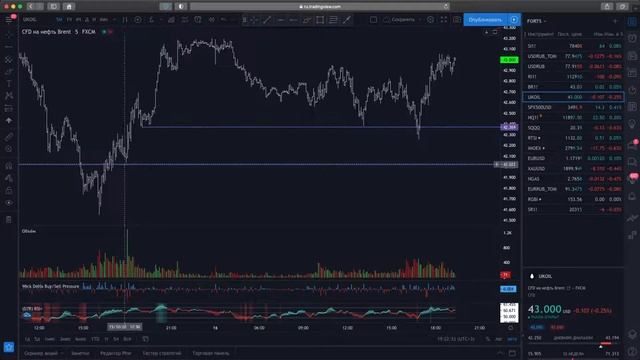
Task: Open the Тестер стратегий tab
Action: click(x=162, y=353)
